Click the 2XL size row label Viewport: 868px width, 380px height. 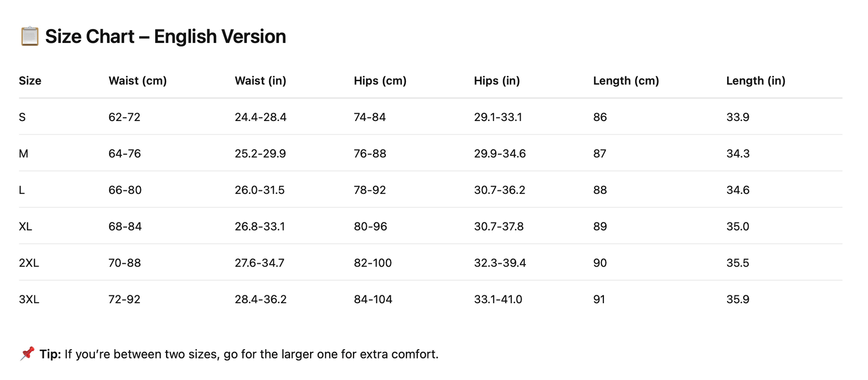click(x=29, y=263)
